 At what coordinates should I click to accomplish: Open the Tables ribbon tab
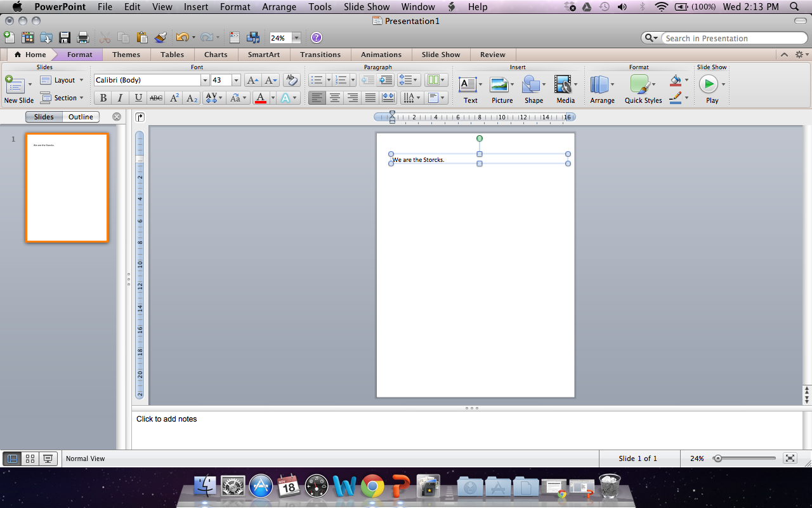point(172,55)
